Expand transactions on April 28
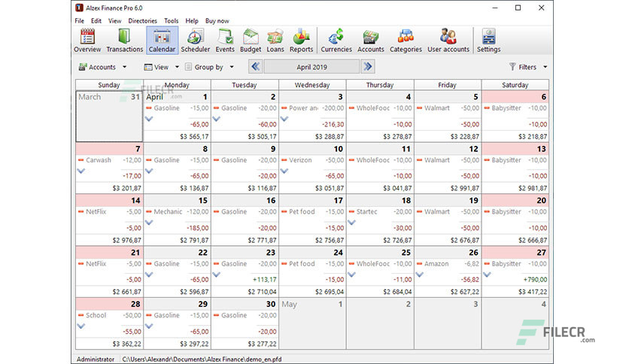This screenshot has height=364, width=629. coord(81,326)
